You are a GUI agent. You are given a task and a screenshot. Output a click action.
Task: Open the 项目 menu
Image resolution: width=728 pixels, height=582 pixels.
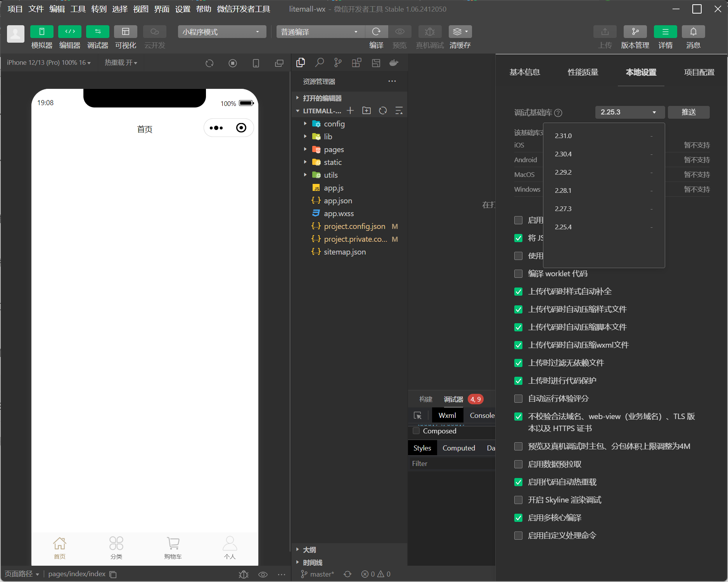point(15,9)
